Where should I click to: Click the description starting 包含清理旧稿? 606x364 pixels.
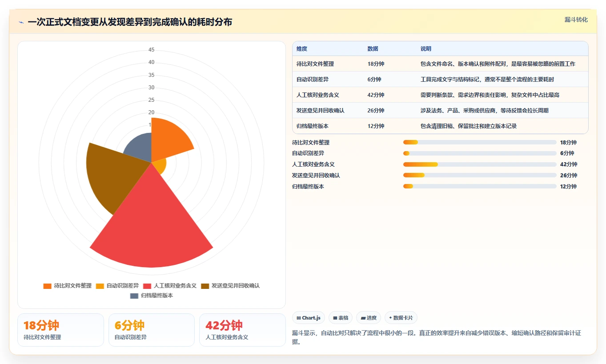point(469,126)
